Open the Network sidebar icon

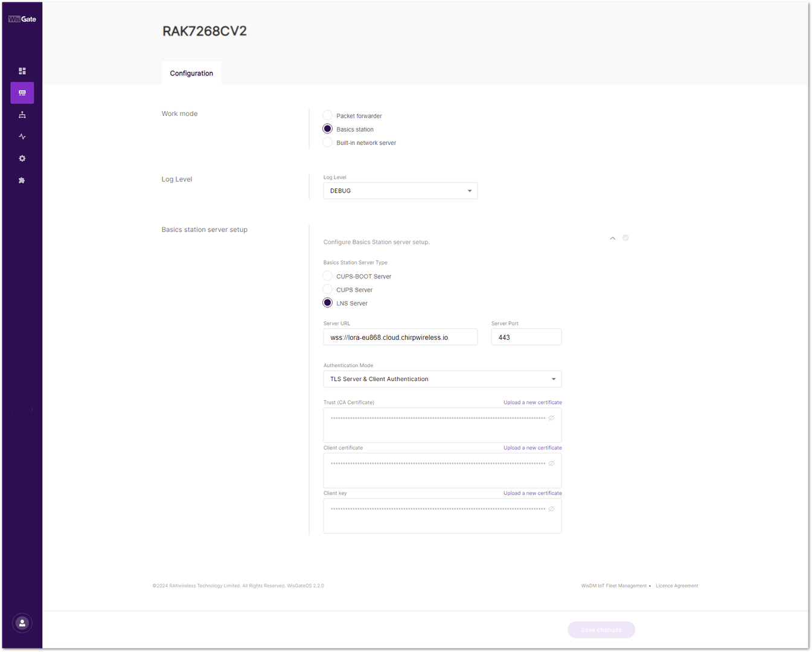point(22,115)
